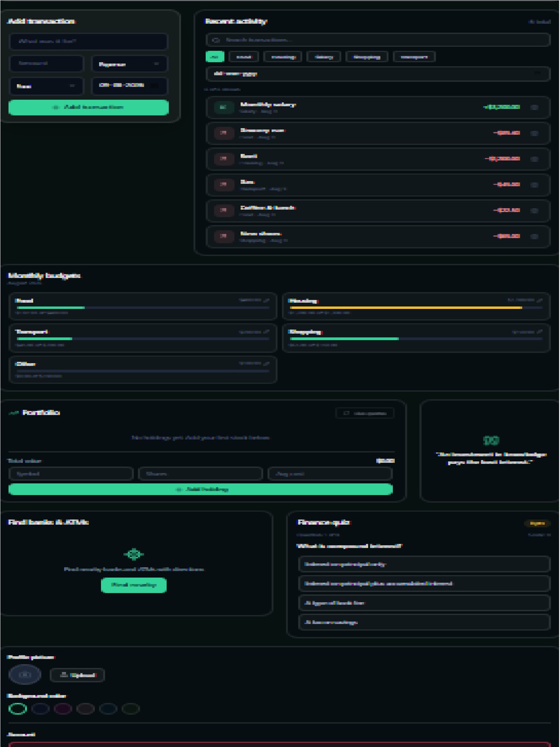The width and height of the screenshot is (560, 747).
Task: Click the Shares input in Portfolio
Action: coord(201,474)
